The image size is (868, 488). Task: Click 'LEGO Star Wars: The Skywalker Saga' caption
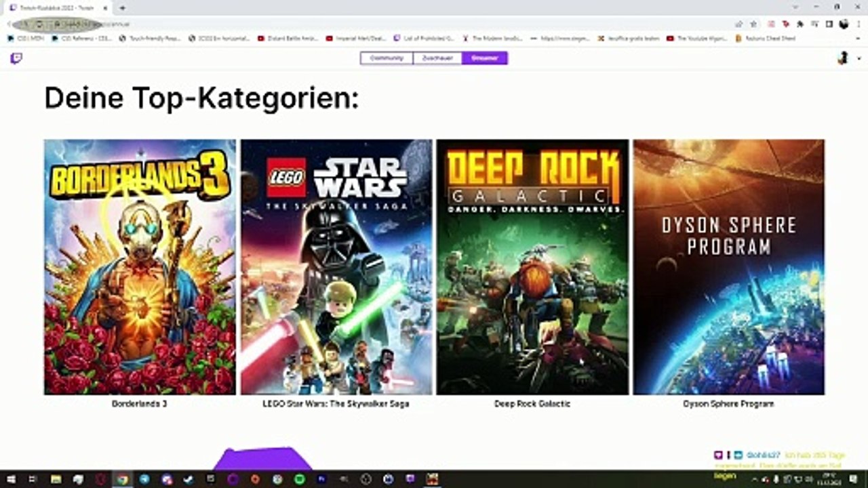pyautogui.click(x=336, y=403)
